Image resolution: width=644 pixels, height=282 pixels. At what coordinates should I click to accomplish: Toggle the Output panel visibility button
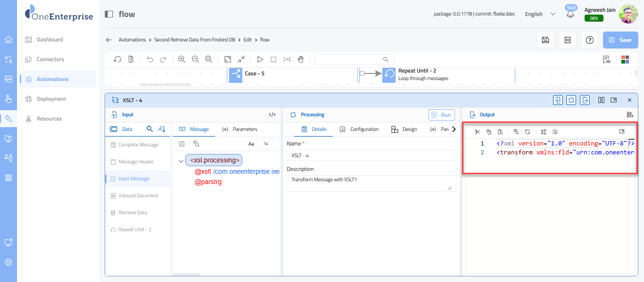tap(585, 100)
